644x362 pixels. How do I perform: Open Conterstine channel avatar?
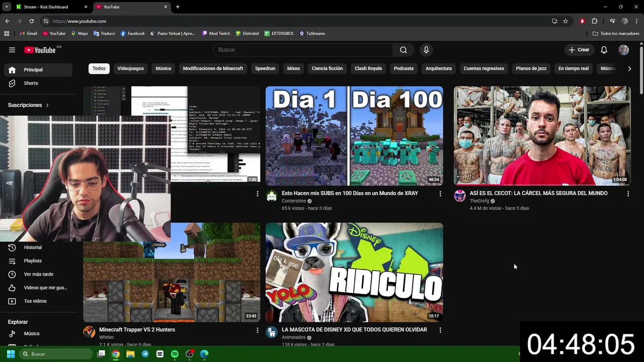click(272, 196)
